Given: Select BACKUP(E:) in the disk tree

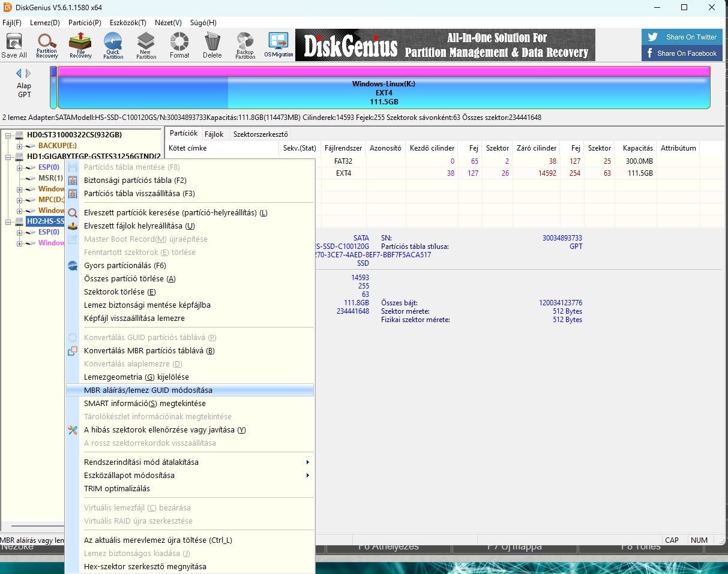Looking at the screenshot, I should pyautogui.click(x=57, y=146).
